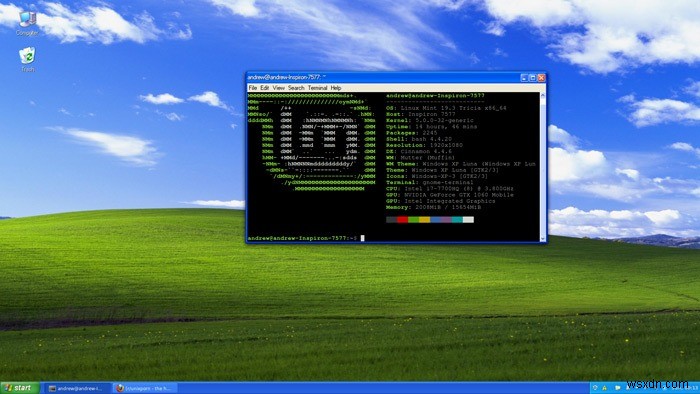Open the Computer desktop icon

pos(27,22)
